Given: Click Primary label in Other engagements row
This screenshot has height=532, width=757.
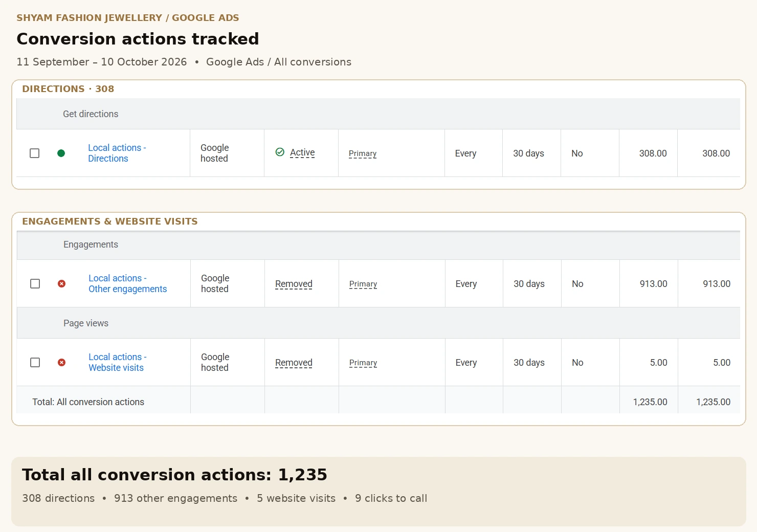Looking at the screenshot, I should pyautogui.click(x=363, y=284).
